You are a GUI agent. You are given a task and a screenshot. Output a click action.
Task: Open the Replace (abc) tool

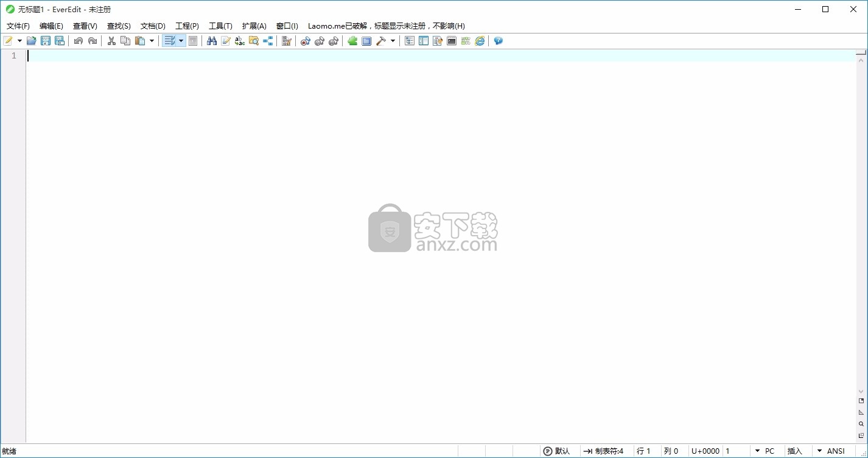(x=240, y=41)
